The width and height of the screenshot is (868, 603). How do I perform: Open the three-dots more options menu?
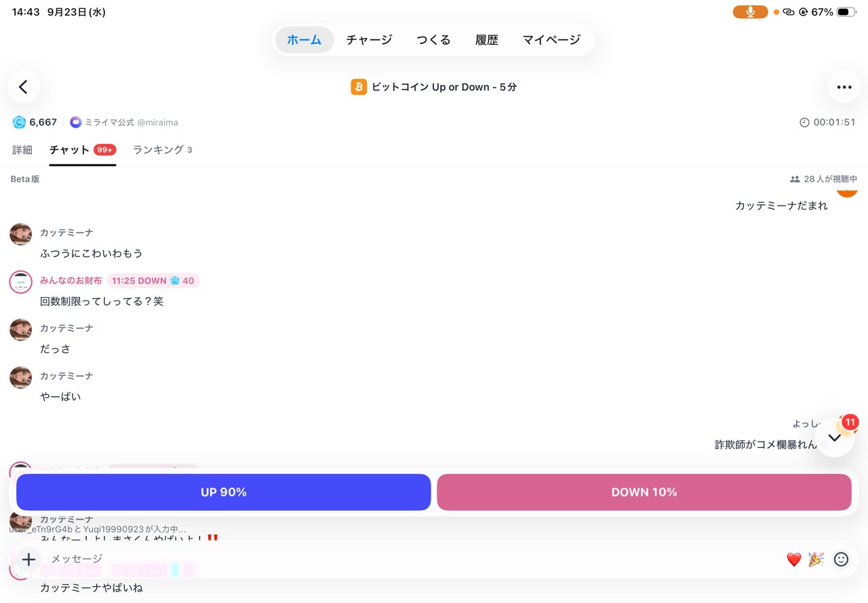(x=844, y=87)
